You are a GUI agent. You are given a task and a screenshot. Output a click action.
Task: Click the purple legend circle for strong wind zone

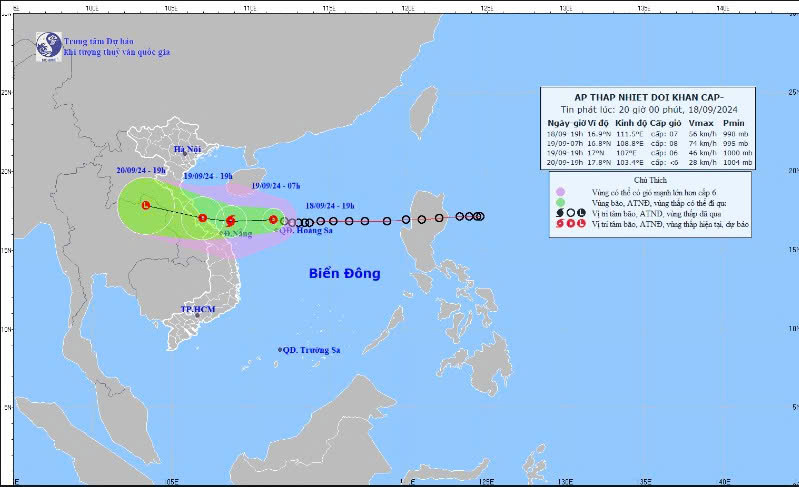pyautogui.click(x=561, y=190)
